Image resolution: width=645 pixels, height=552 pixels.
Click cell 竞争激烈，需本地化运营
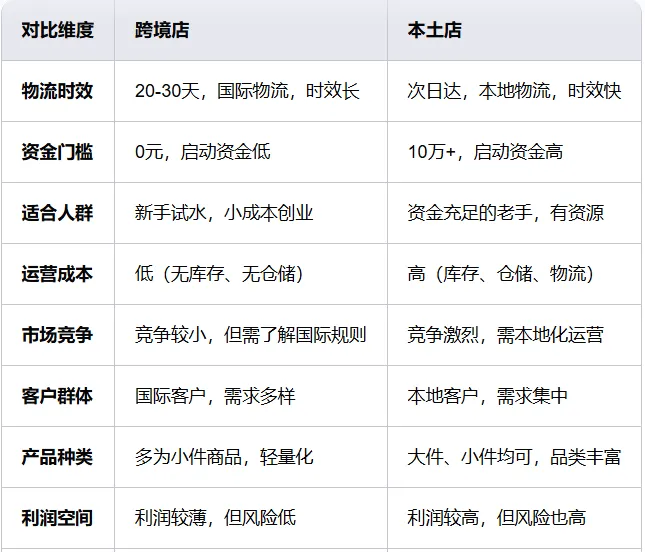[514, 335]
